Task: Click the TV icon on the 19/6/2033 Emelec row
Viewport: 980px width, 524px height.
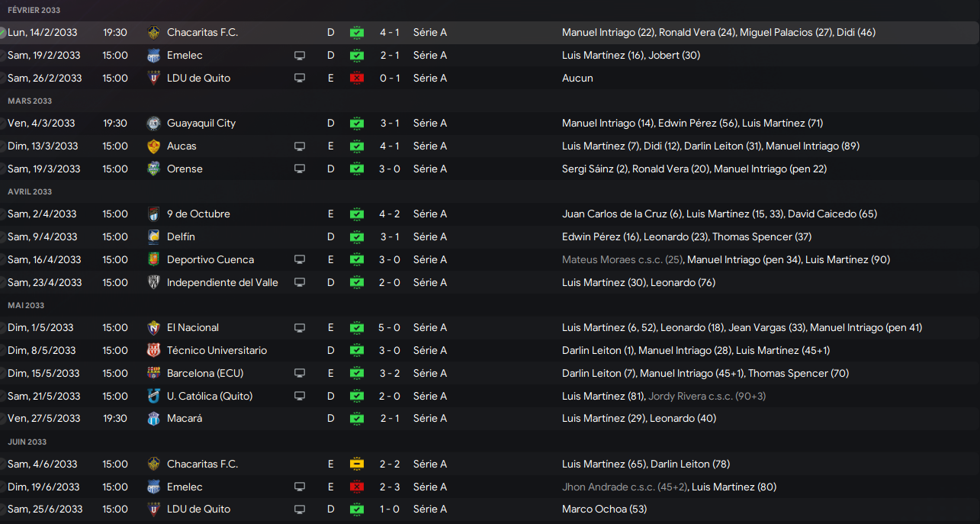Action: tap(300, 487)
